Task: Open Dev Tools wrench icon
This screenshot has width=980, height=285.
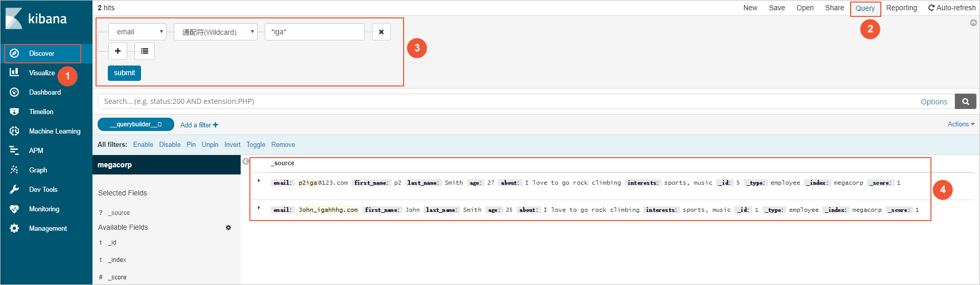Action: tap(14, 189)
